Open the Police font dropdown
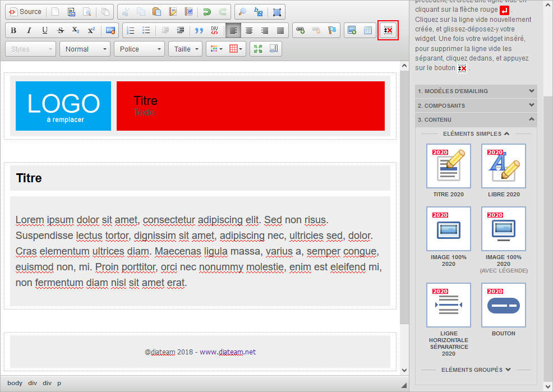Image resolution: width=553 pixels, height=392 pixels. pos(139,49)
